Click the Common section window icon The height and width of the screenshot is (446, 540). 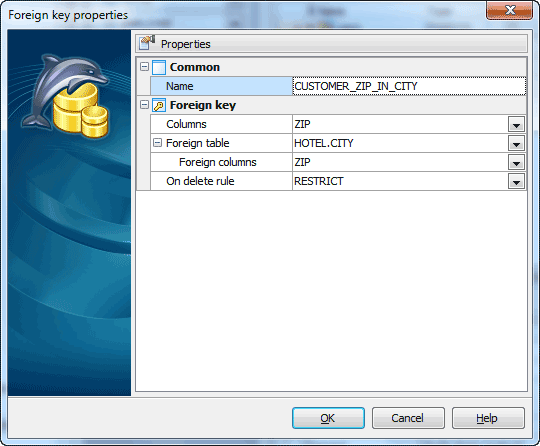(159, 67)
